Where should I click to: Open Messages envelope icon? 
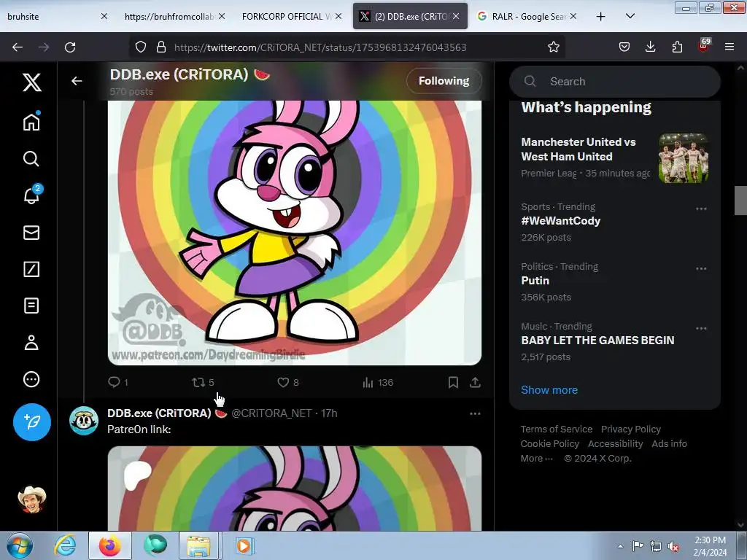point(31,233)
